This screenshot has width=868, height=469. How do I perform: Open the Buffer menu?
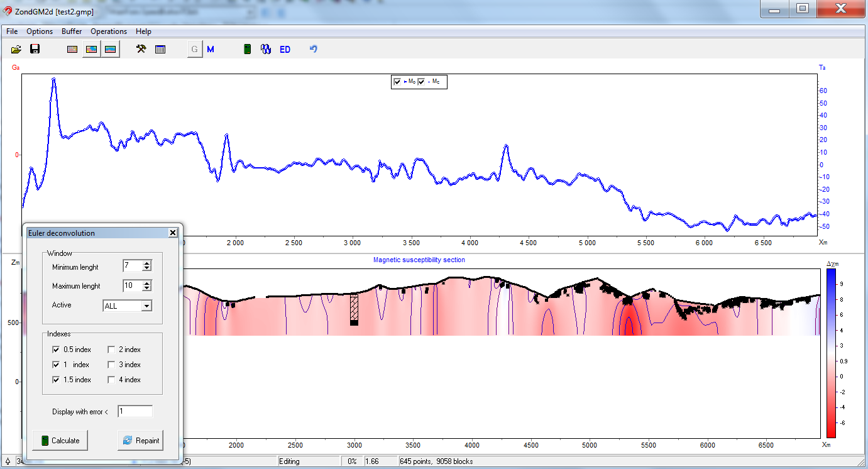(72, 31)
